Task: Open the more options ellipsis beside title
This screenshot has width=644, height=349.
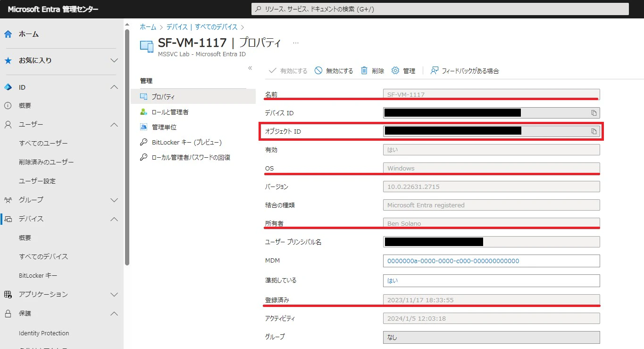Action: 296,43
